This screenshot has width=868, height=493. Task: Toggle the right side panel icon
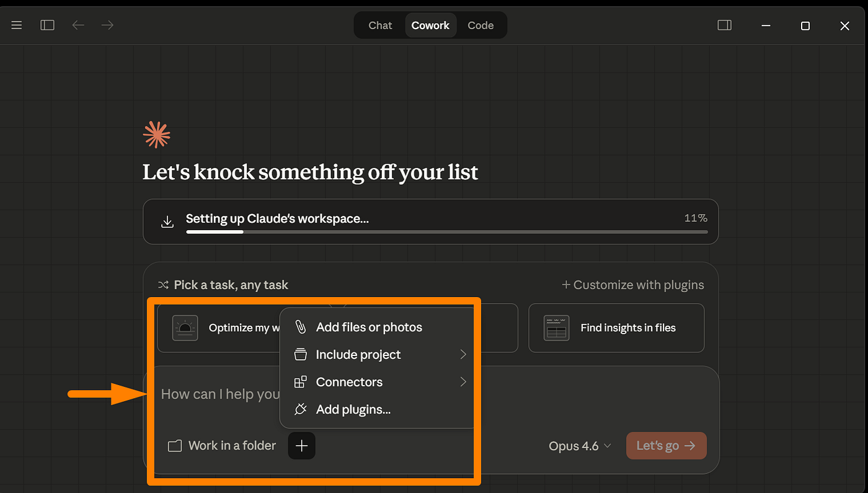pos(724,25)
